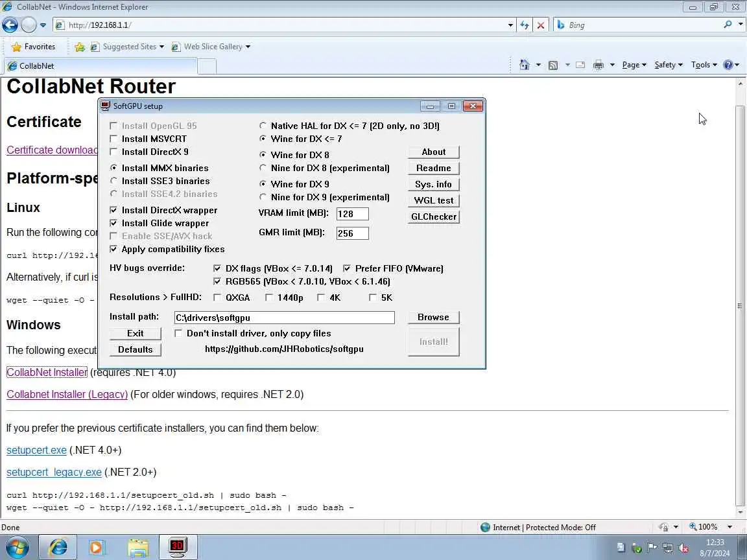
Task: Select Install SSE3 binaries option
Action: pos(113,181)
